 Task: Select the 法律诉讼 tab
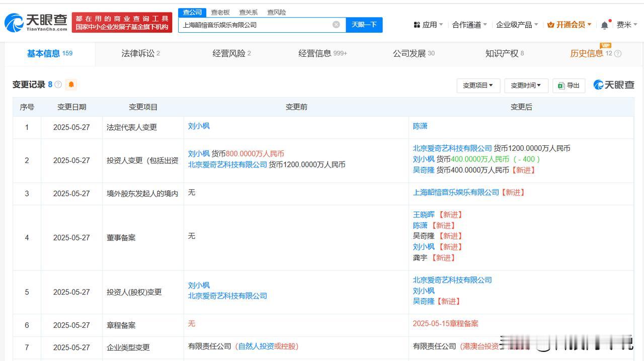140,53
